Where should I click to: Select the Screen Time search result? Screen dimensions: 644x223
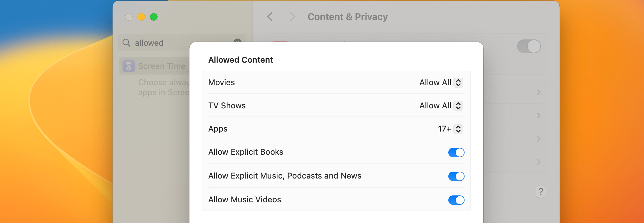156,66
